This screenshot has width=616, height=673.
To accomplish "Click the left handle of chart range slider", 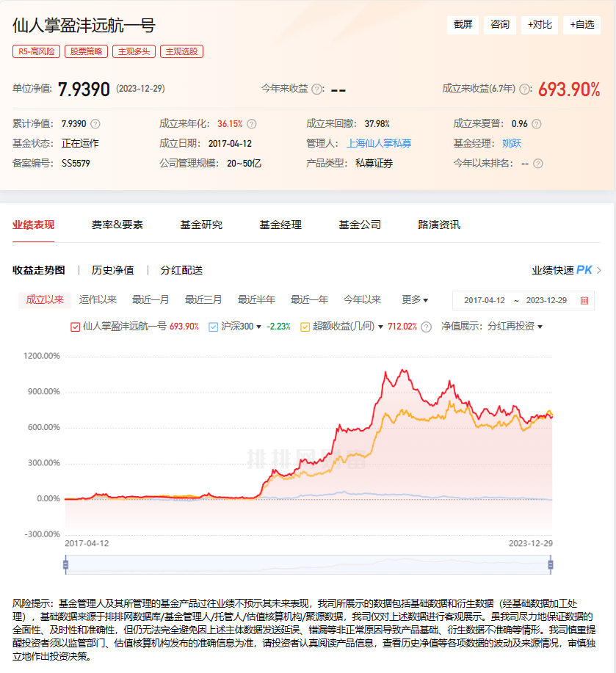I will [x=65, y=564].
